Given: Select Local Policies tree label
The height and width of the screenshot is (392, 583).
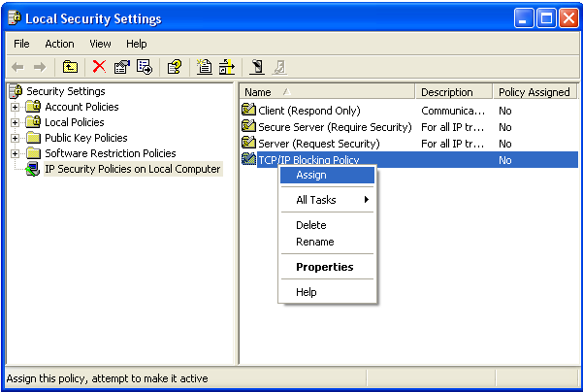Looking at the screenshot, I should (75, 122).
